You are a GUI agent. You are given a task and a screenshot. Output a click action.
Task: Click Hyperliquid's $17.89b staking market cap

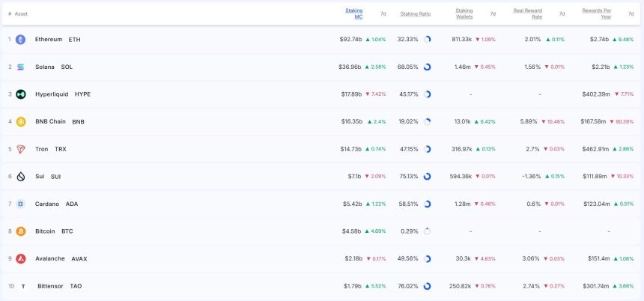[351, 94]
